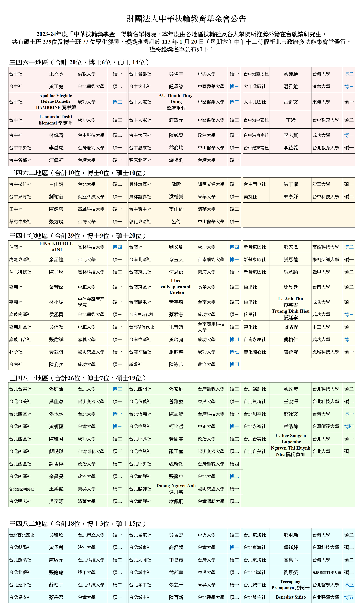Click the university cell 台南應用科技大學
The height and width of the screenshot is (612, 364).
(212, 327)
